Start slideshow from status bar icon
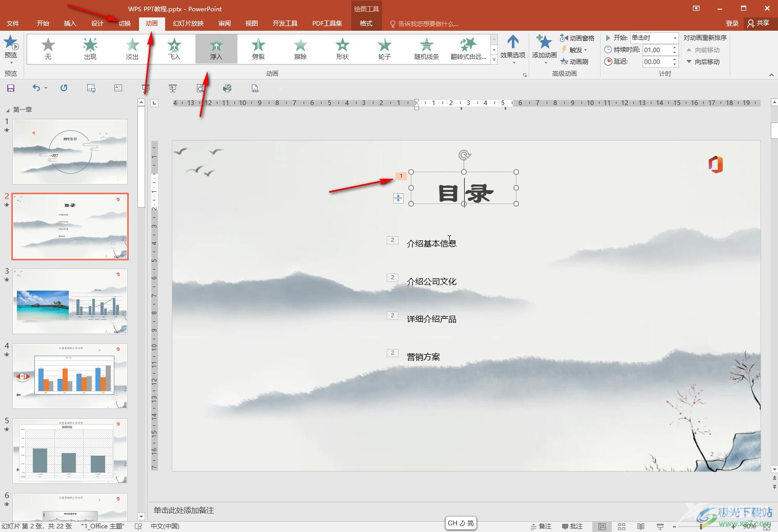This screenshot has width=778, height=532. tap(661, 526)
